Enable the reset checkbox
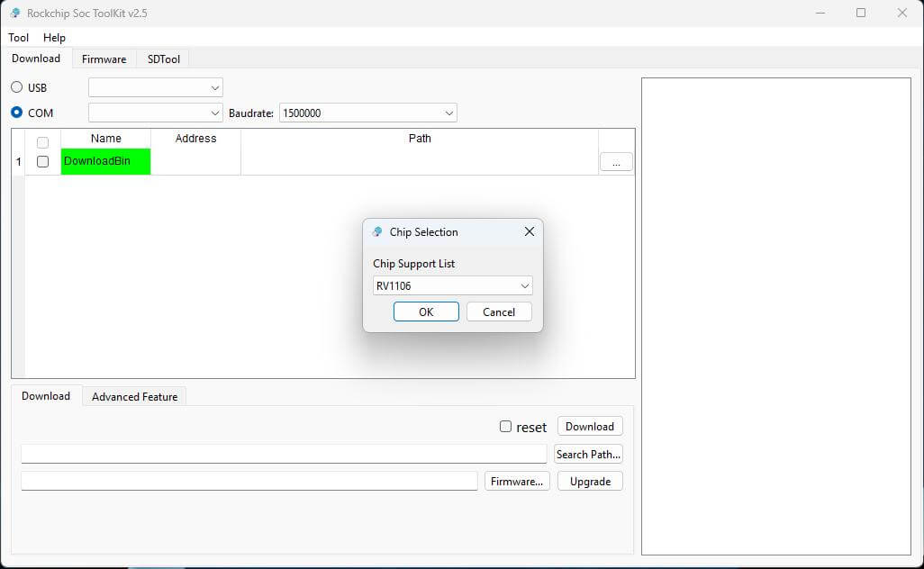The image size is (924, 569). pyautogui.click(x=505, y=426)
